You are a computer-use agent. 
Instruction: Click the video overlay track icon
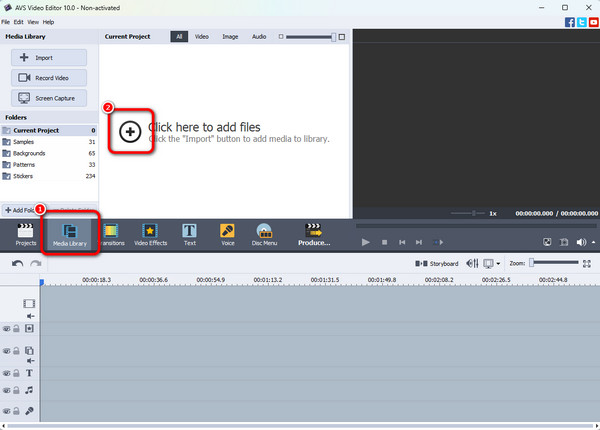click(29, 350)
